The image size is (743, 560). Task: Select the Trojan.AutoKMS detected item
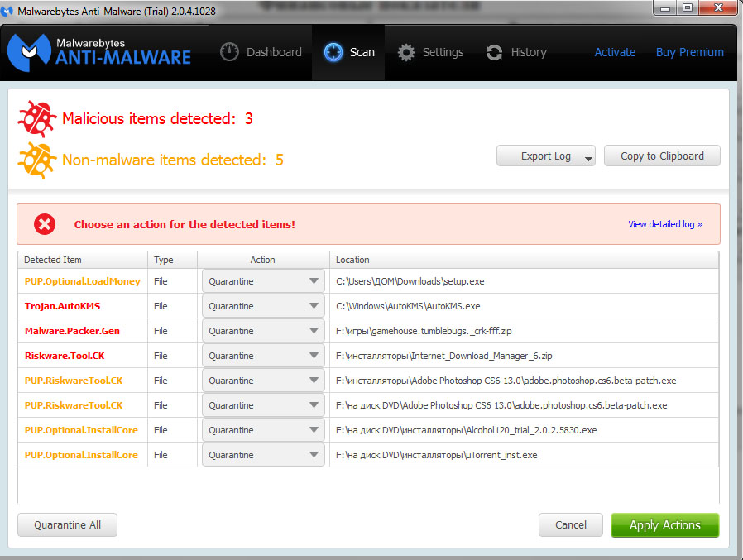pyautogui.click(x=63, y=306)
